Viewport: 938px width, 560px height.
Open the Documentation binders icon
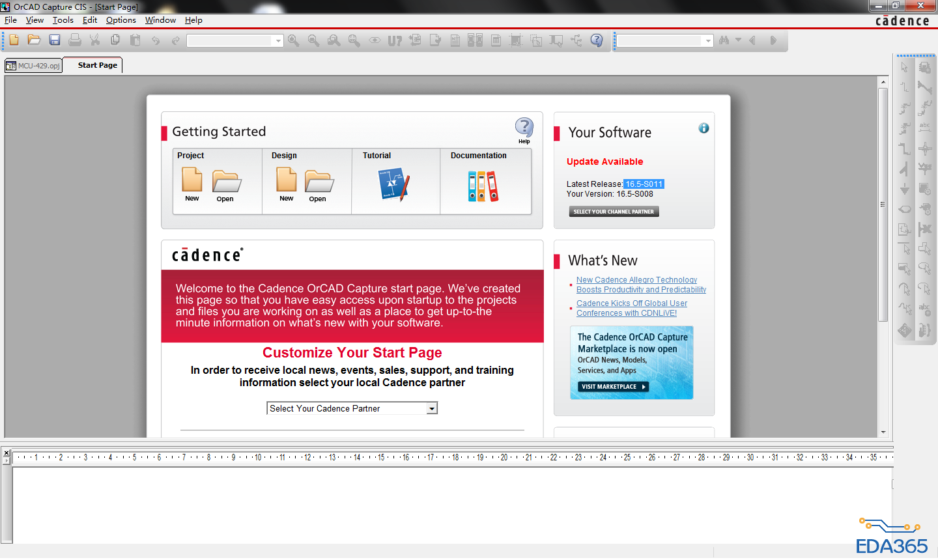point(483,186)
